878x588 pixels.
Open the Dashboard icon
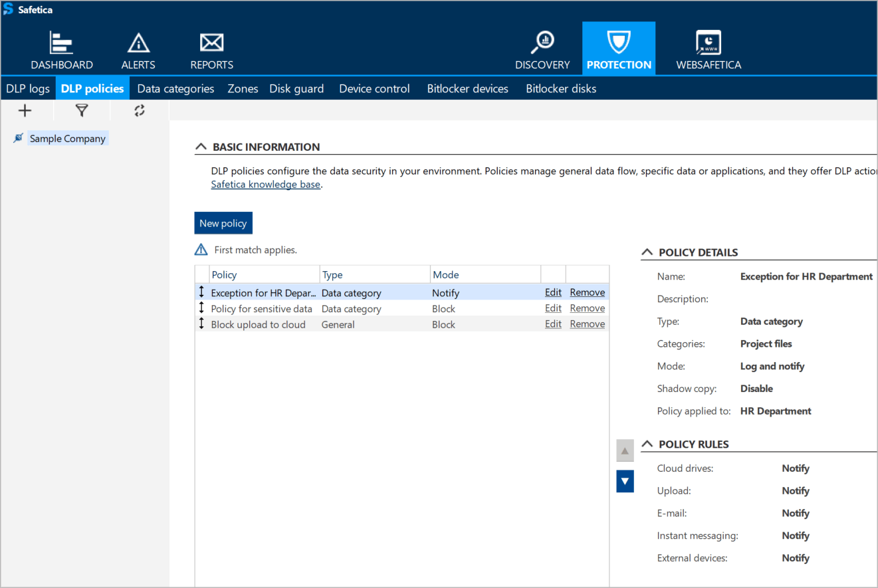click(x=61, y=44)
